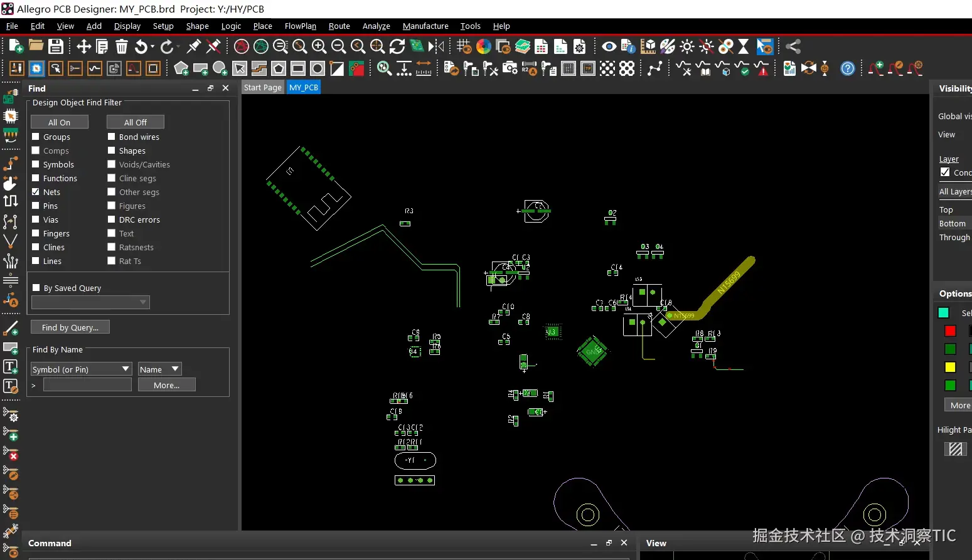The width and height of the screenshot is (972, 560).
Task: Uncheck the Nets checkbox
Action: [36, 192]
